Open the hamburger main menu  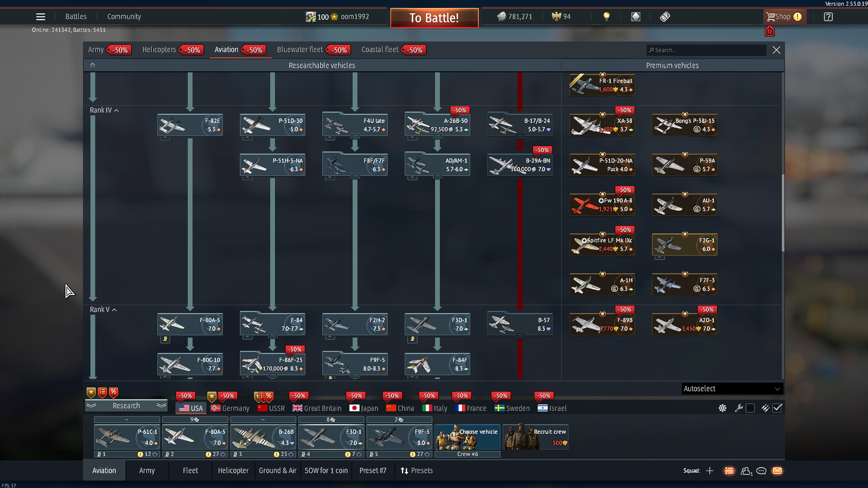point(40,17)
